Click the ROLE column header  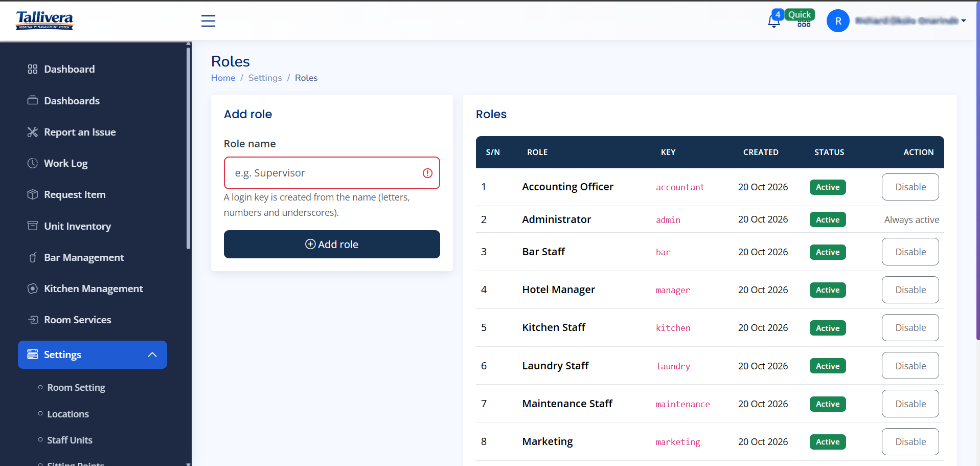[x=537, y=152]
